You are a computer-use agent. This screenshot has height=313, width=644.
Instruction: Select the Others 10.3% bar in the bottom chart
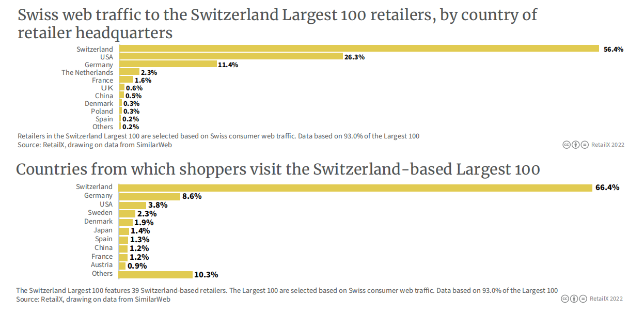155,274
